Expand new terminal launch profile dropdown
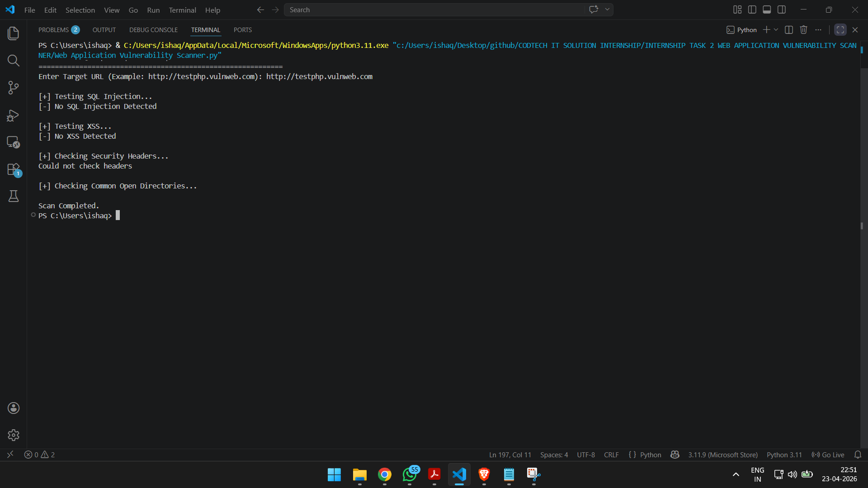 tap(776, 30)
